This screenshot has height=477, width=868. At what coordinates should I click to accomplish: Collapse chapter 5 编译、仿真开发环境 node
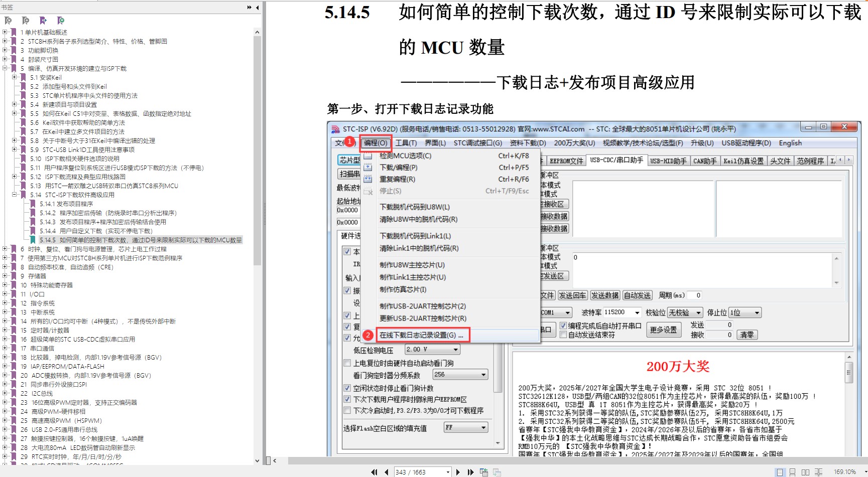(x=5, y=68)
